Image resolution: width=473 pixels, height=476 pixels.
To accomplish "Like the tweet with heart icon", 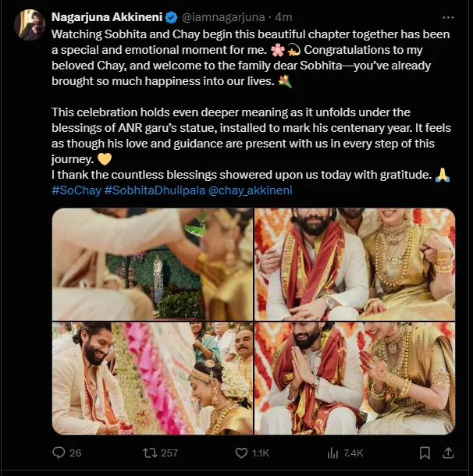I will tap(241, 453).
